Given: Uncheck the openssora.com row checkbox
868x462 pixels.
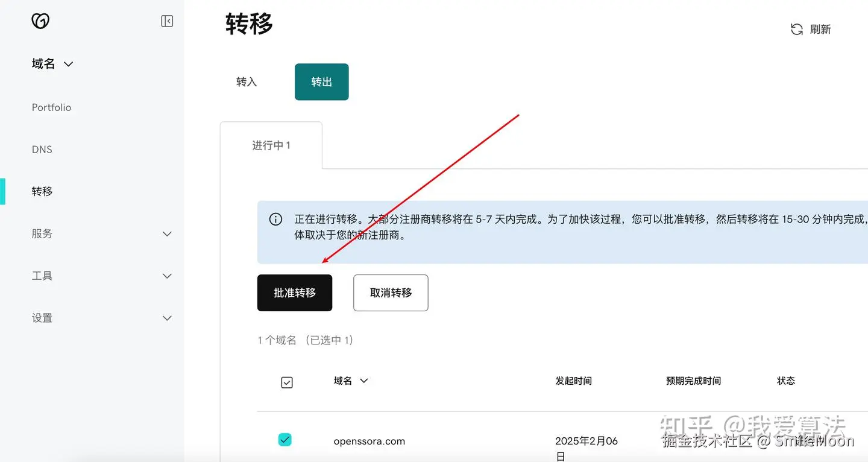Looking at the screenshot, I should coord(285,440).
